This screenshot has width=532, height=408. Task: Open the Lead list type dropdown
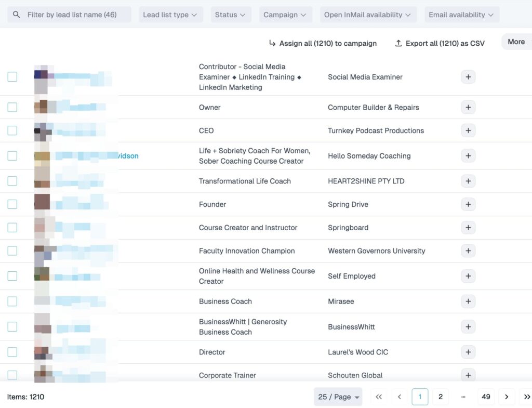coord(170,15)
